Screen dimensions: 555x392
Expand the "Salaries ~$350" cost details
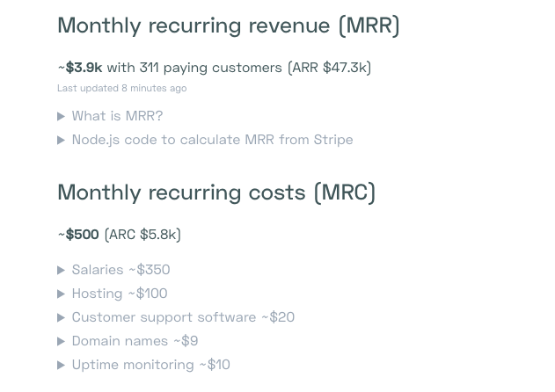pyautogui.click(x=120, y=270)
